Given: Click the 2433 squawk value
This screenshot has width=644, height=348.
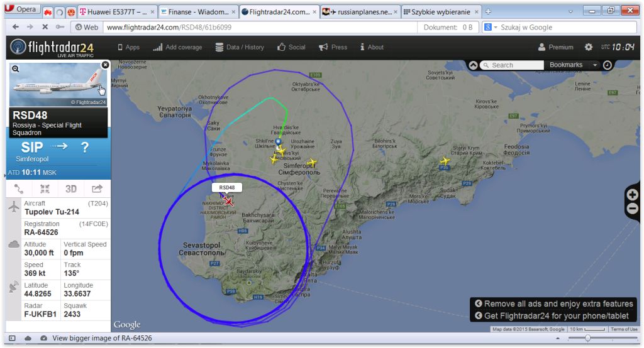Looking at the screenshot, I should click(x=72, y=314).
